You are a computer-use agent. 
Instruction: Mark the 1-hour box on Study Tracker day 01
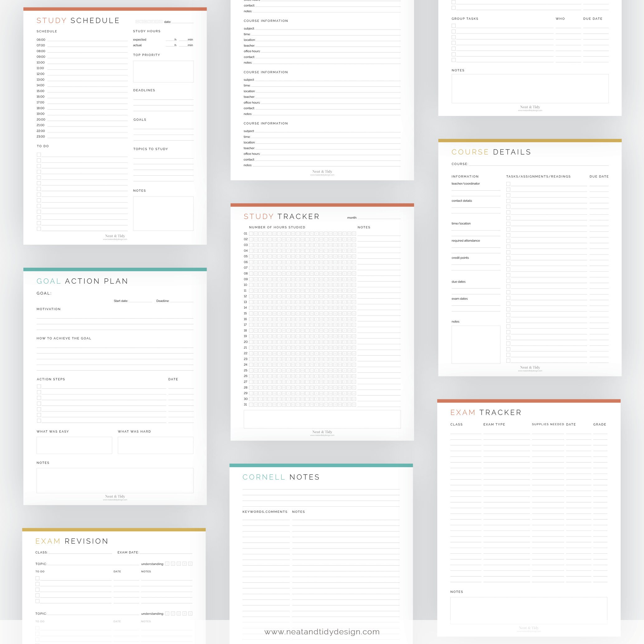pos(251,234)
